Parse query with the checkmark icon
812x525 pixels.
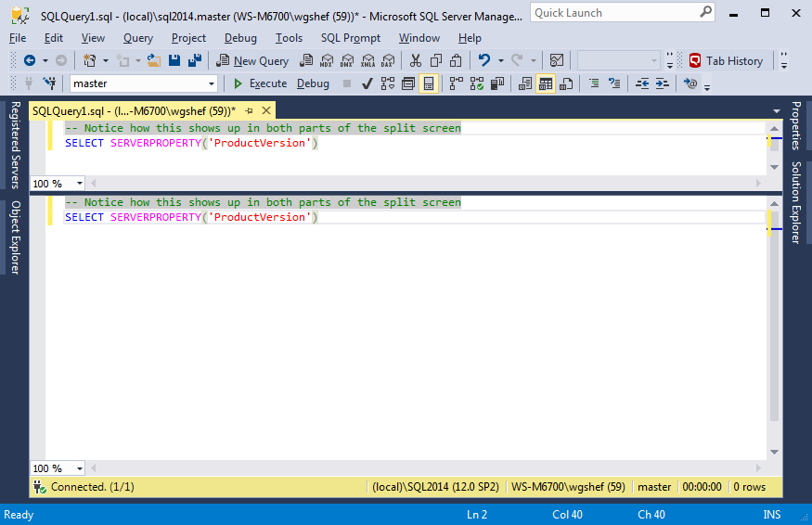[x=367, y=83]
